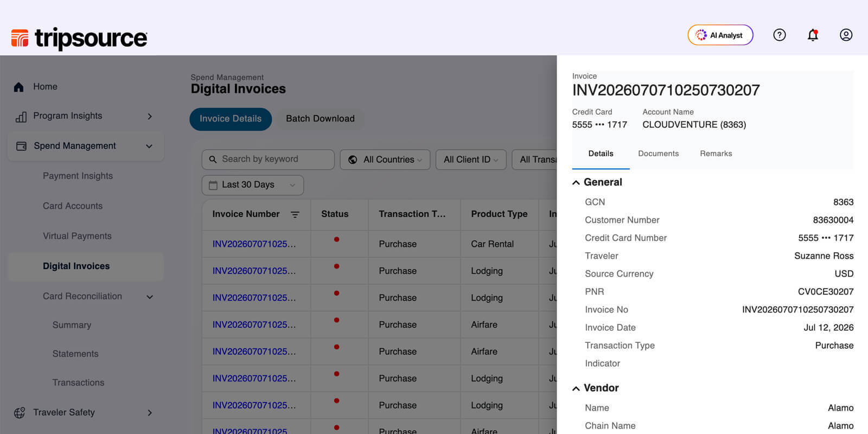Open the Car Rental row invoice link

pos(254,244)
